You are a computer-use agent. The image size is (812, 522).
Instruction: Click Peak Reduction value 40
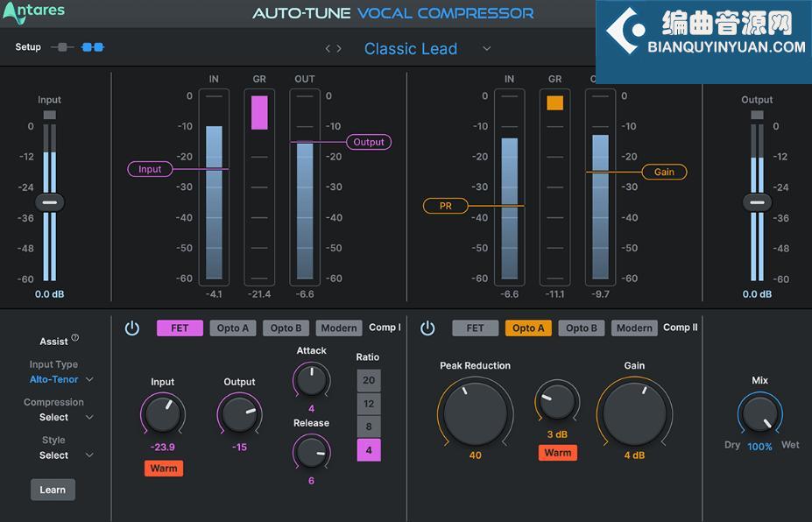[x=476, y=455]
